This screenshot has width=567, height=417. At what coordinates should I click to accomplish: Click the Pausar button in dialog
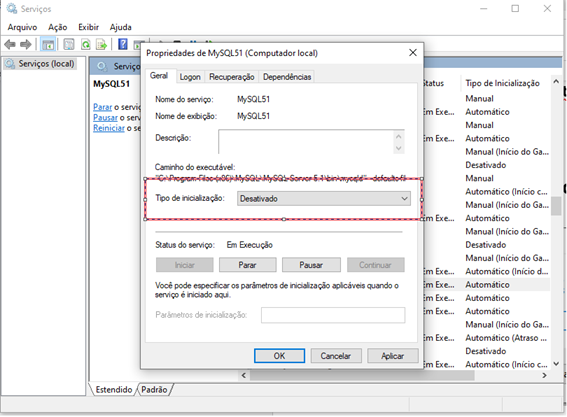(x=311, y=265)
